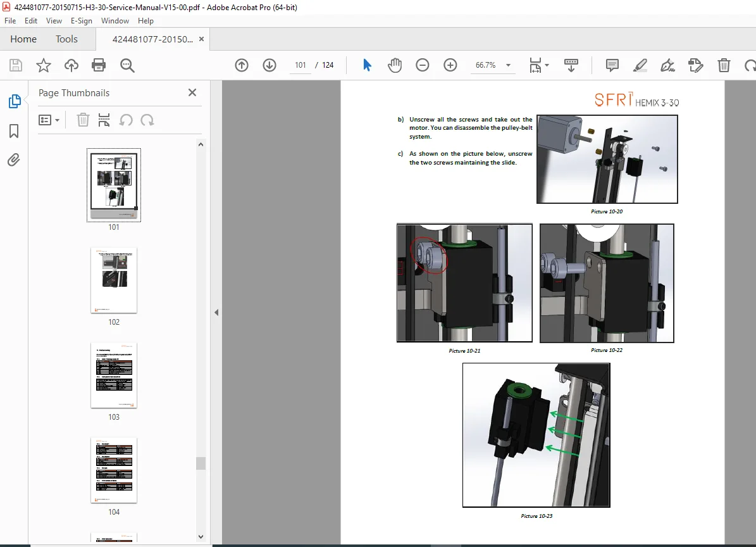Upload file to cloud icon
Screen dimensions: 756x547
pyautogui.click(x=71, y=65)
